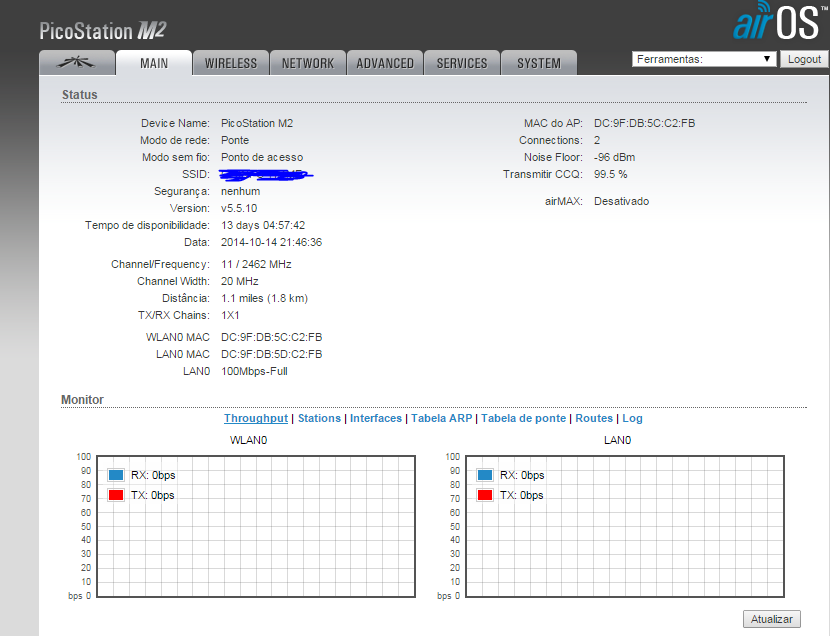Click the airOS logo
The height and width of the screenshot is (636, 830).
779,21
